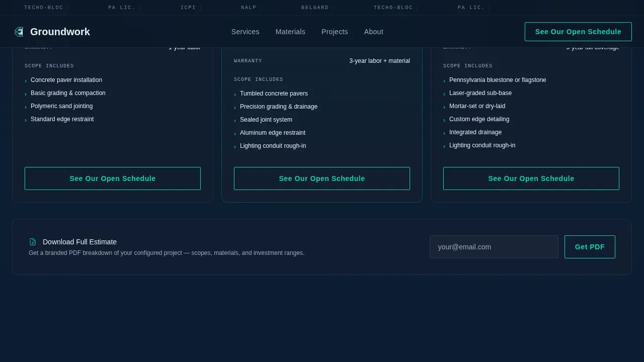Click the Mortar-set or dry-laid item
Image resolution: width=644 pixels, height=362 pixels.
click(x=477, y=106)
